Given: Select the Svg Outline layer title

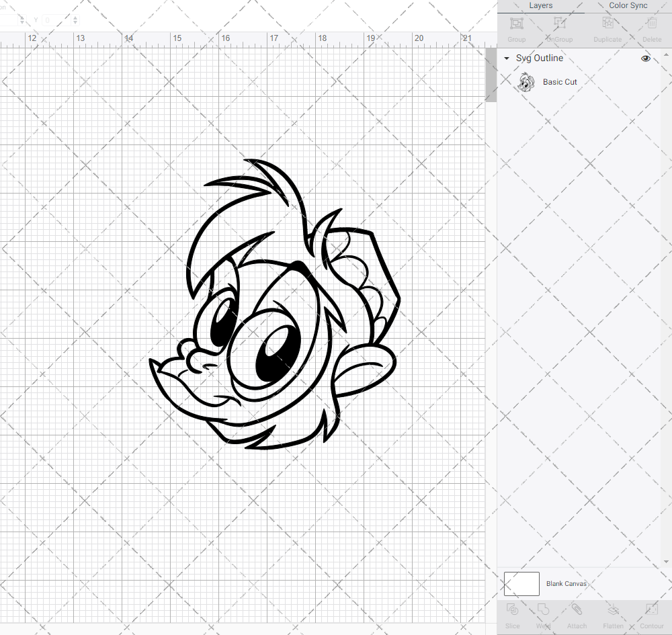Looking at the screenshot, I should click(x=539, y=58).
